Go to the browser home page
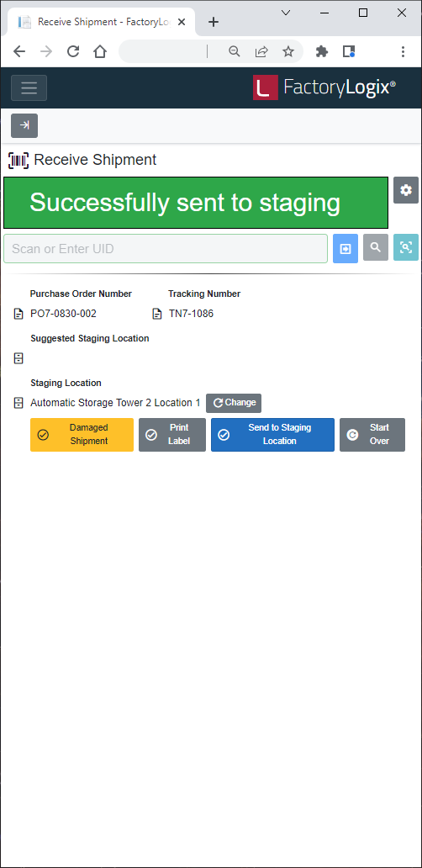This screenshot has height=868, width=422. point(99,51)
